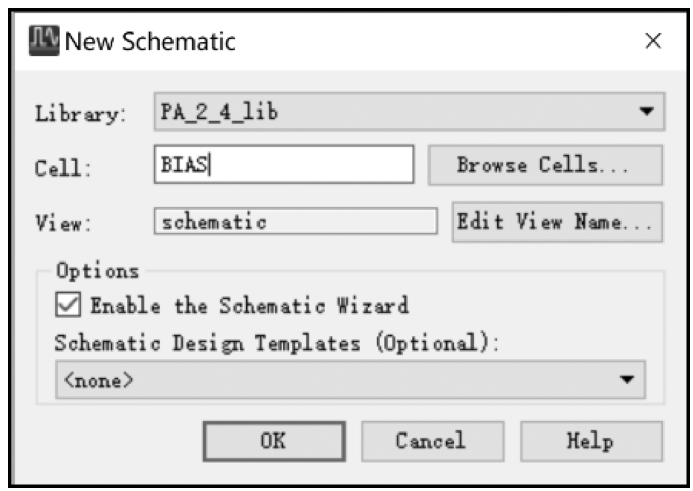Click the Options group heading
This screenshot has height=491, width=693.
(98, 271)
